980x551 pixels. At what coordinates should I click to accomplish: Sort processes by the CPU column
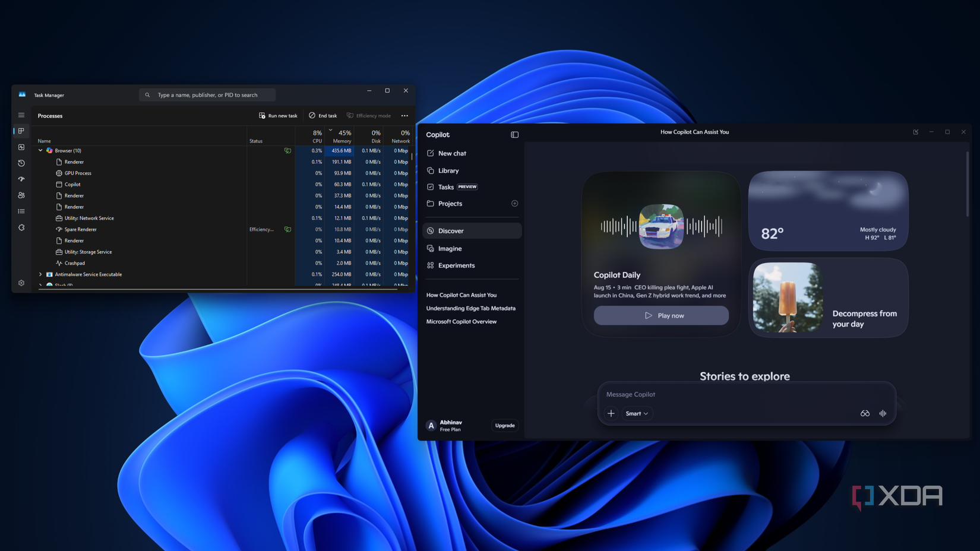coord(309,136)
